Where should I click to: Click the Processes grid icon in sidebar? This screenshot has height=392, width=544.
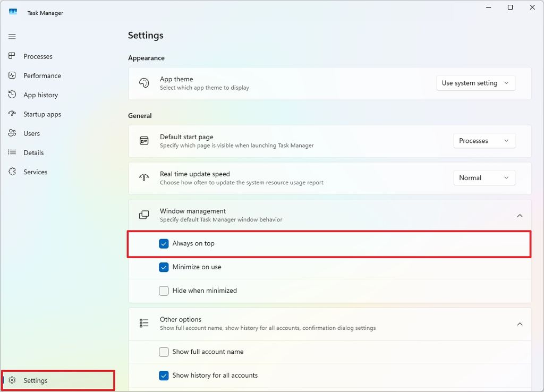coord(12,56)
